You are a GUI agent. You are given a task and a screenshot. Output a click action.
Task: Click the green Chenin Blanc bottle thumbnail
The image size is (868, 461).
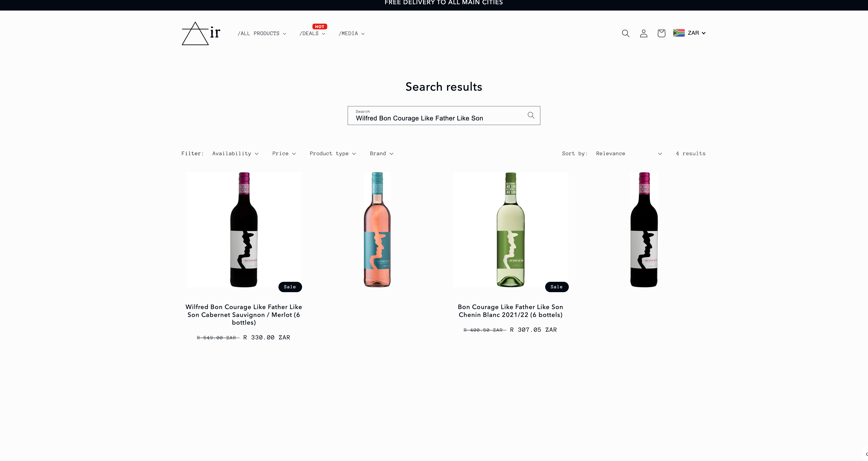(x=510, y=230)
